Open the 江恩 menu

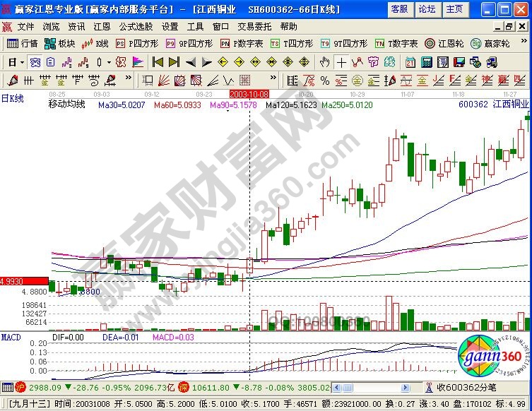coord(102,26)
